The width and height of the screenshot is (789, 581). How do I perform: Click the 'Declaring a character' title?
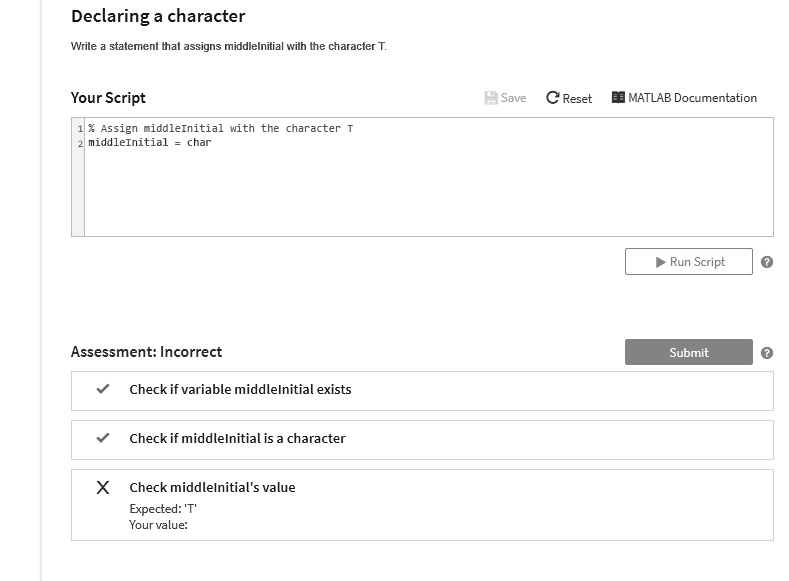pos(158,16)
